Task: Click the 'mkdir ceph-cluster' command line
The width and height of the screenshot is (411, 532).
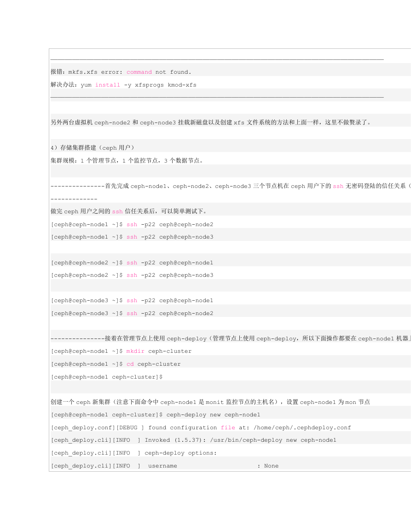Action: pos(122,351)
